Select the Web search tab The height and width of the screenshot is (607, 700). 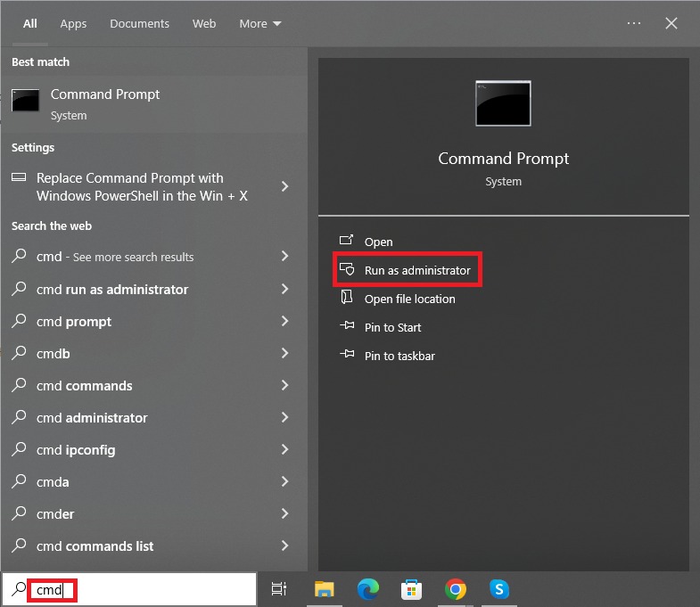tap(204, 24)
